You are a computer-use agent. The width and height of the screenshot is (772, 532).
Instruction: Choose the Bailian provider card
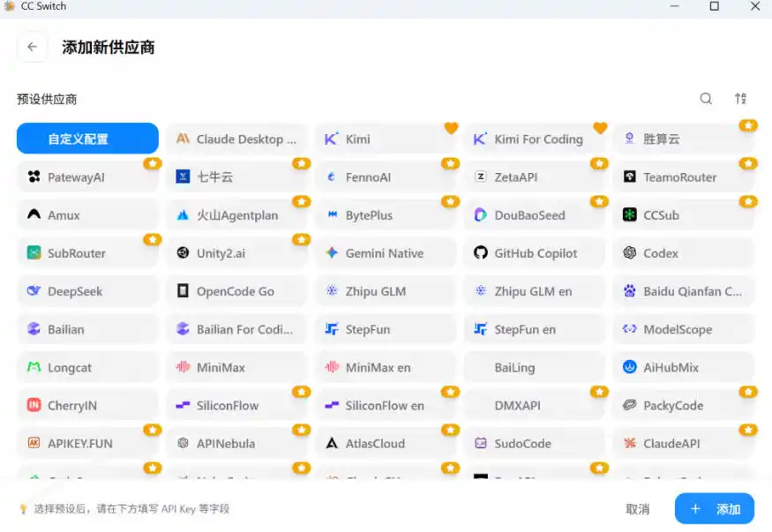pos(87,329)
